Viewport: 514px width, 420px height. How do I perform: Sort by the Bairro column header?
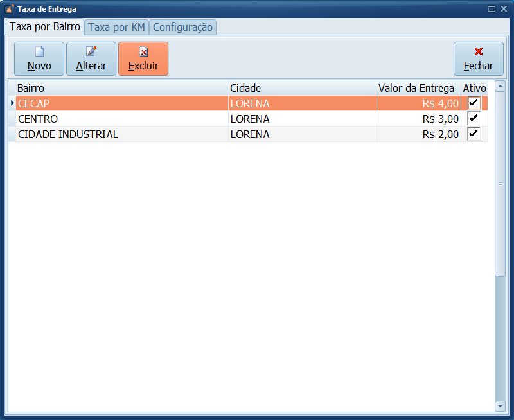[121, 88]
